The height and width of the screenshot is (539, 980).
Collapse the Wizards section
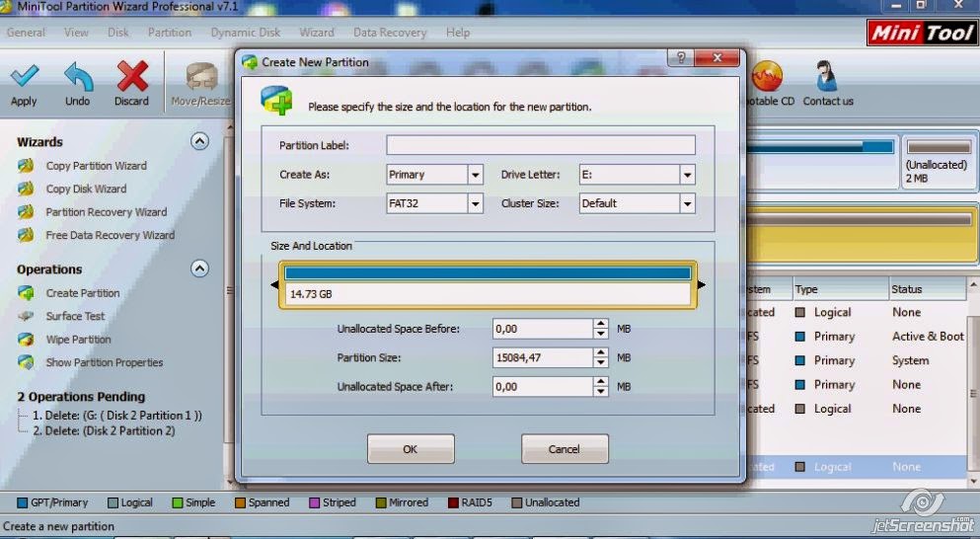199,141
